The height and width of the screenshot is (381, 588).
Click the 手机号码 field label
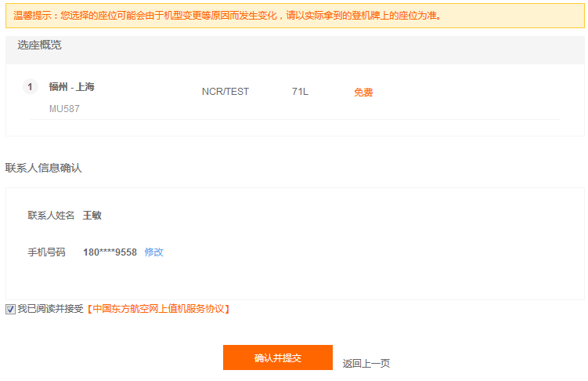point(46,252)
